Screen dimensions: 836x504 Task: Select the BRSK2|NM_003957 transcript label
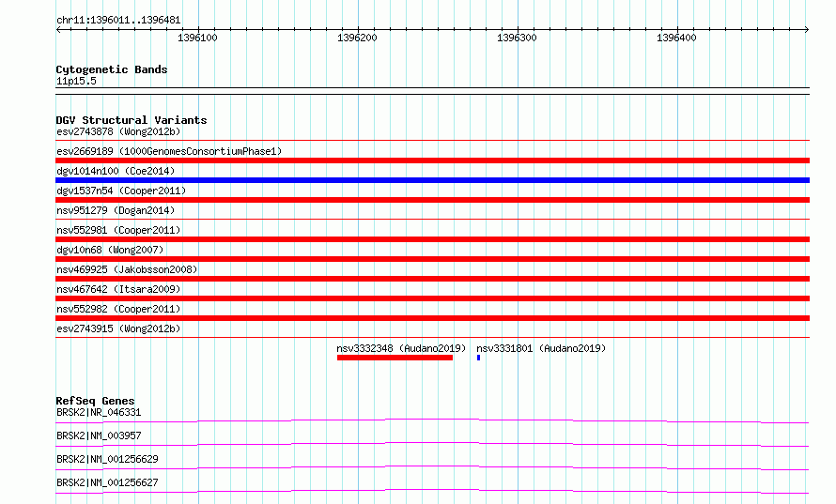pyautogui.click(x=99, y=435)
